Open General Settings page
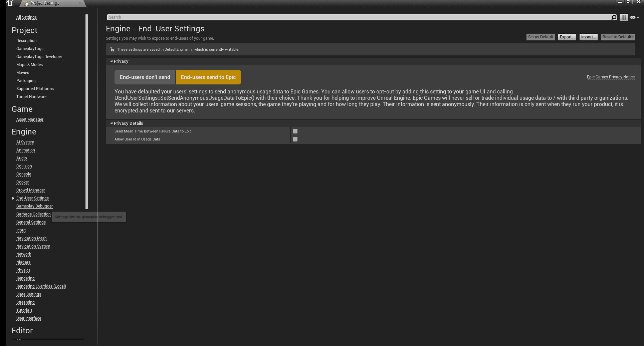The height and width of the screenshot is (346, 644). point(31,222)
